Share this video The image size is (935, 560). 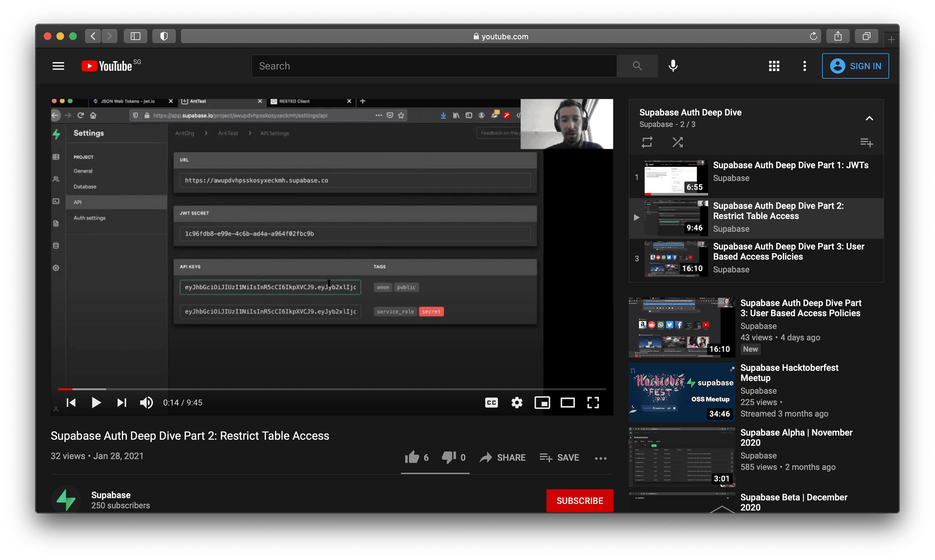coord(503,457)
